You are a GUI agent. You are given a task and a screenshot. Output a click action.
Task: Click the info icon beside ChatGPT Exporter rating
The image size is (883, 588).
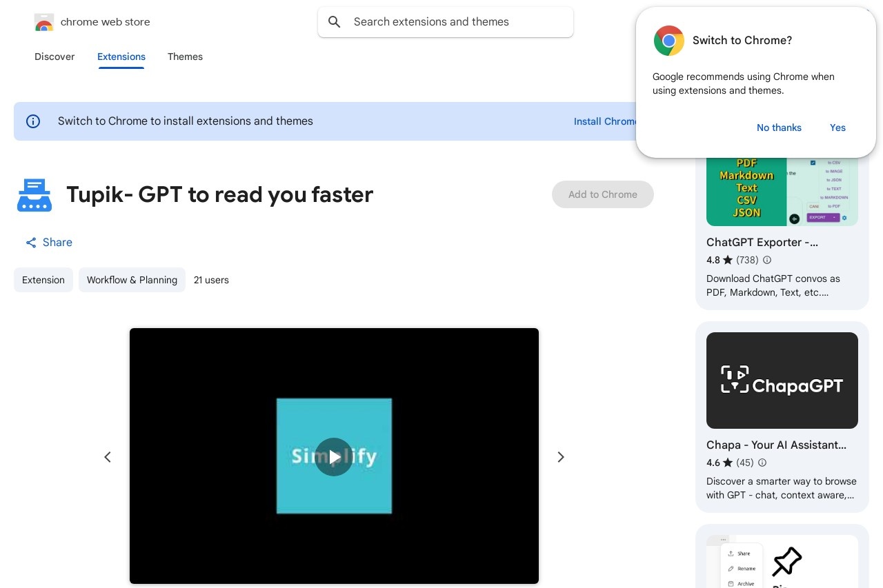point(767,260)
